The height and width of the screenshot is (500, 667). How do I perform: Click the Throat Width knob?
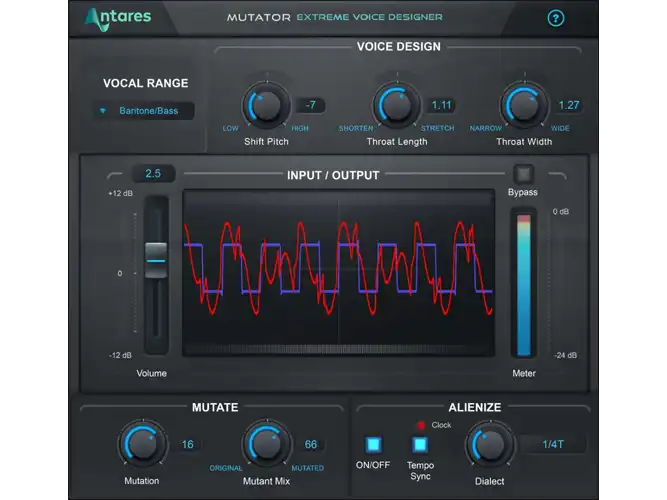(524, 105)
